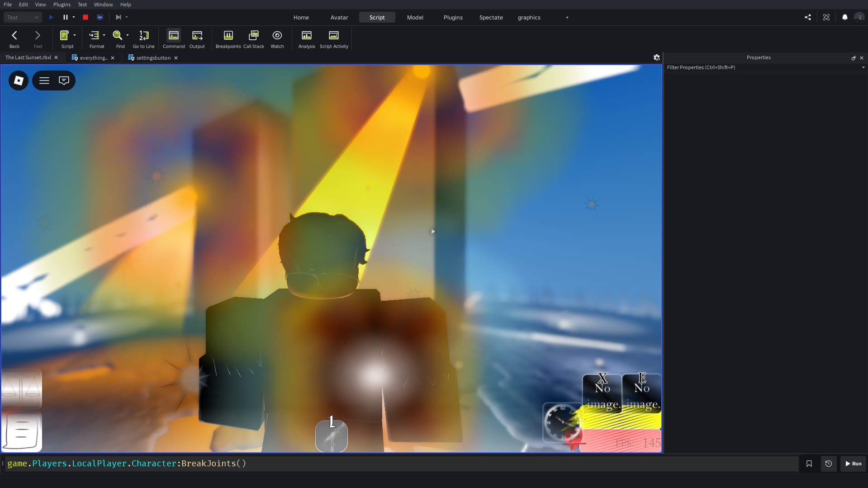Expand the dropdown arrow beside step forward
The width and height of the screenshot is (868, 488).
(127, 17)
